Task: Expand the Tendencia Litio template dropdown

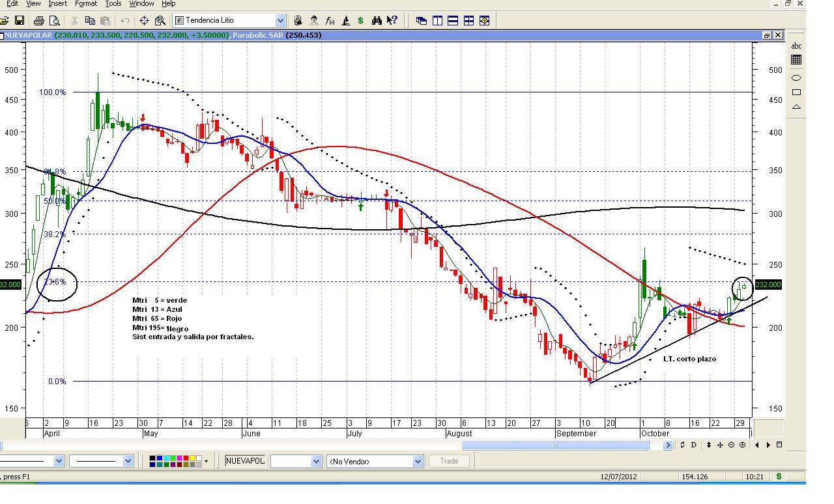Action: [x=280, y=21]
